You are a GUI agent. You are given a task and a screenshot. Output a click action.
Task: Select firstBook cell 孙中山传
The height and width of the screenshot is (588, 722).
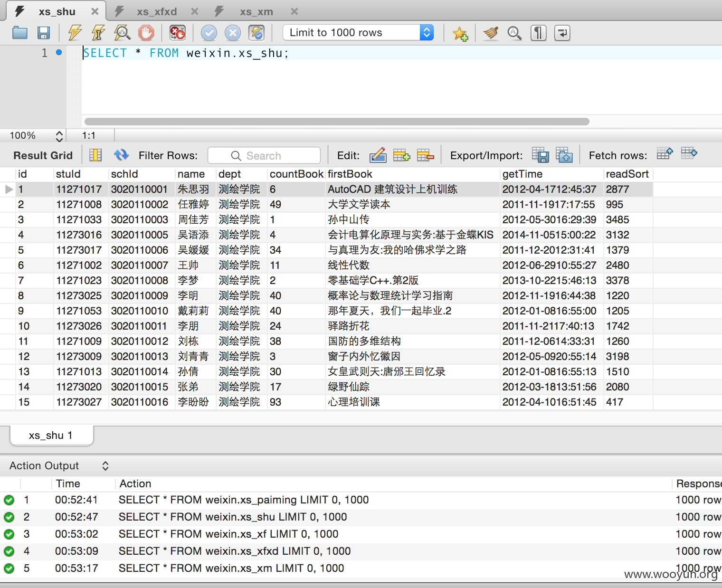[x=413, y=220]
